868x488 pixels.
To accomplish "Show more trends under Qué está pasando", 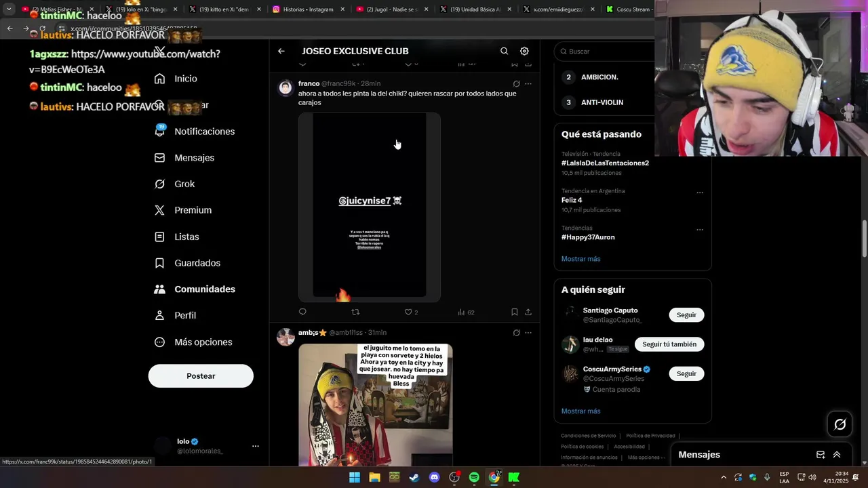I will (580, 259).
